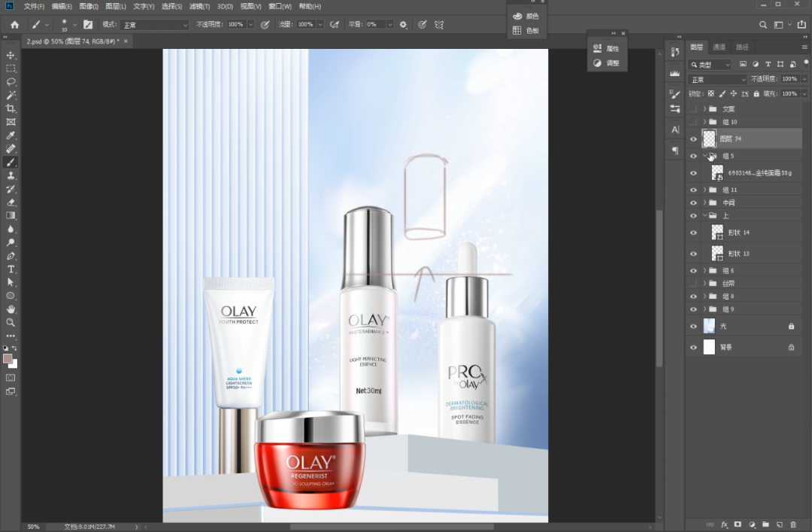Select the Blur tool
812x532 pixels.
click(x=11, y=230)
